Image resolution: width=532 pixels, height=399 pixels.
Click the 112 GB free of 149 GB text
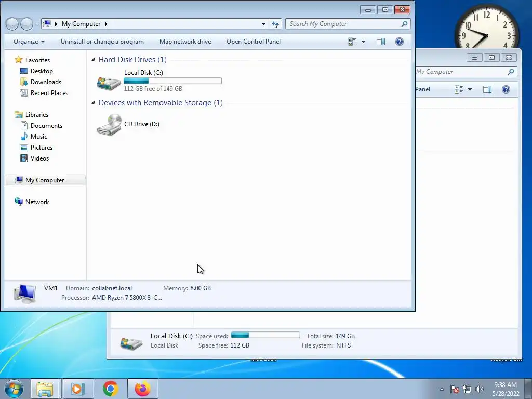pos(153,89)
